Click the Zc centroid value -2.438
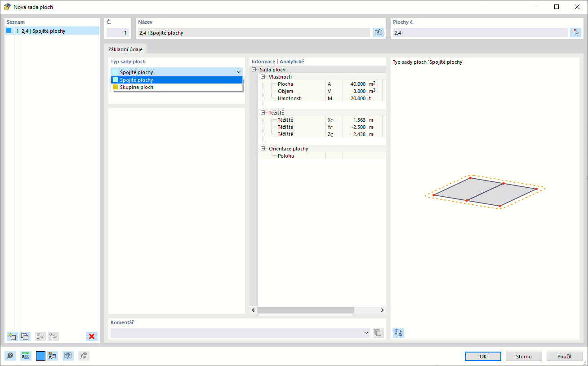The width and height of the screenshot is (588, 366). tap(358, 134)
